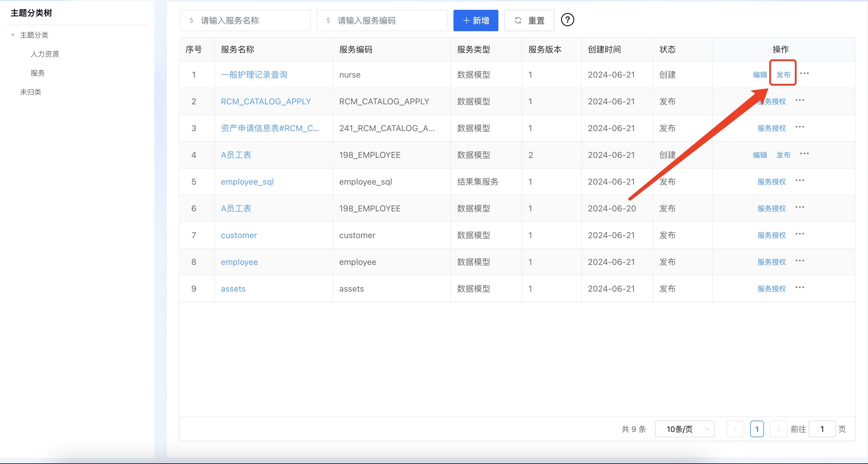The height and width of the screenshot is (464, 868).
Task: Click the help question mark icon
Action: 567,20
